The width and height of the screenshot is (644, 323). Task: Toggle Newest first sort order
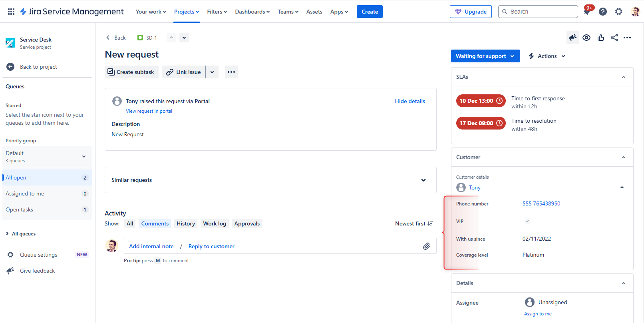point(414,223)
